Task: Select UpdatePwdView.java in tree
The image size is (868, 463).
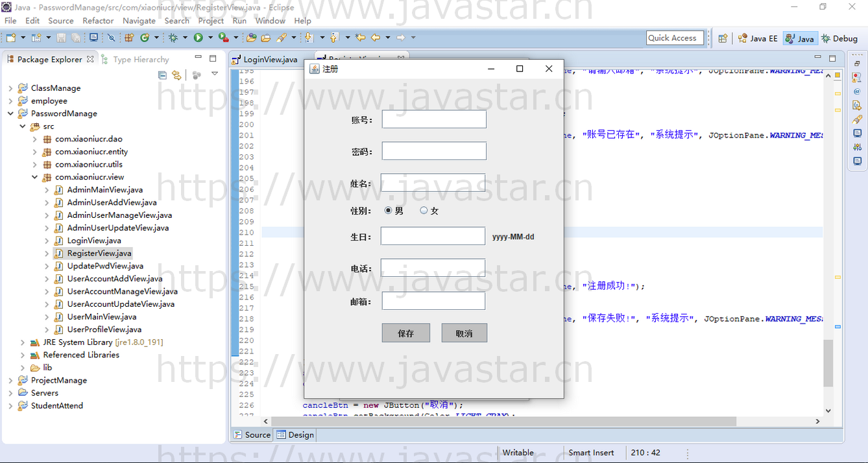Action: (x=105, y=266)
